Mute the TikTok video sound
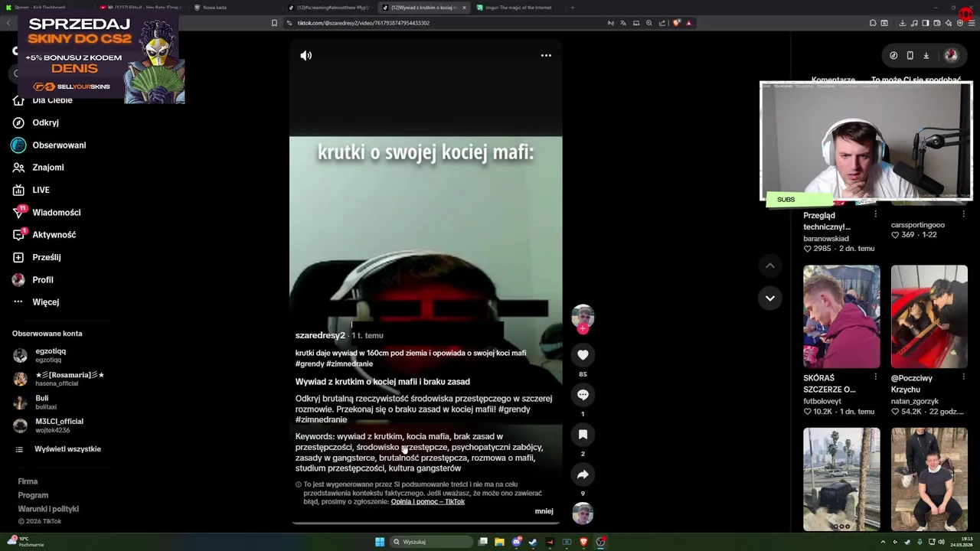Viewport: 980px width, 551px height. [x=306, y=55]
